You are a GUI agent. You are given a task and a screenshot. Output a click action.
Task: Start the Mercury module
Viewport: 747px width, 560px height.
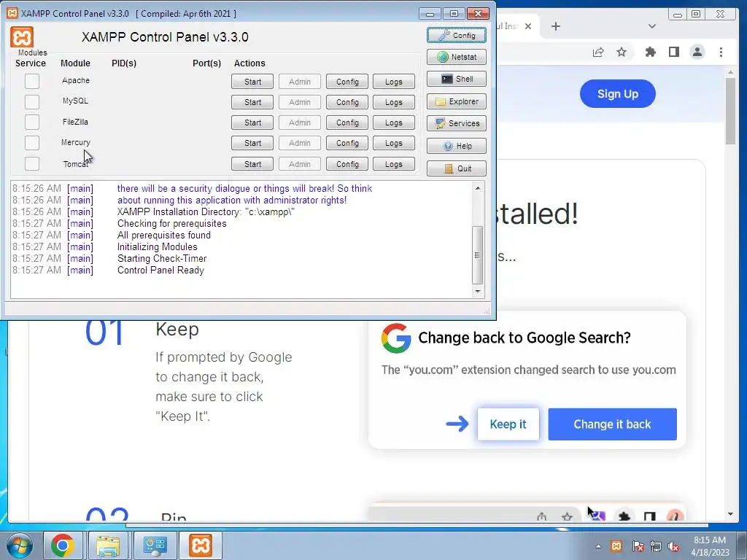[252, 143]
